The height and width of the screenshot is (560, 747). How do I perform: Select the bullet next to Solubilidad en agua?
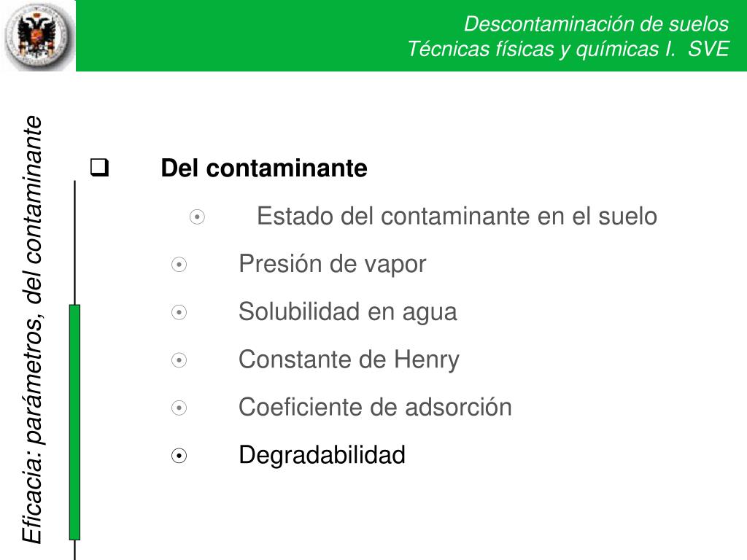[179, 312]
